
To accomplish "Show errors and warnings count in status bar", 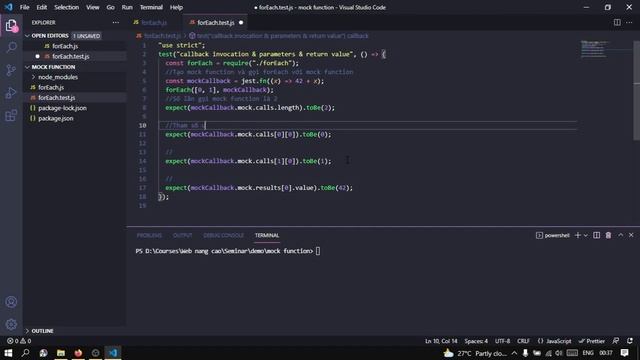I will [x=19, y=341].
